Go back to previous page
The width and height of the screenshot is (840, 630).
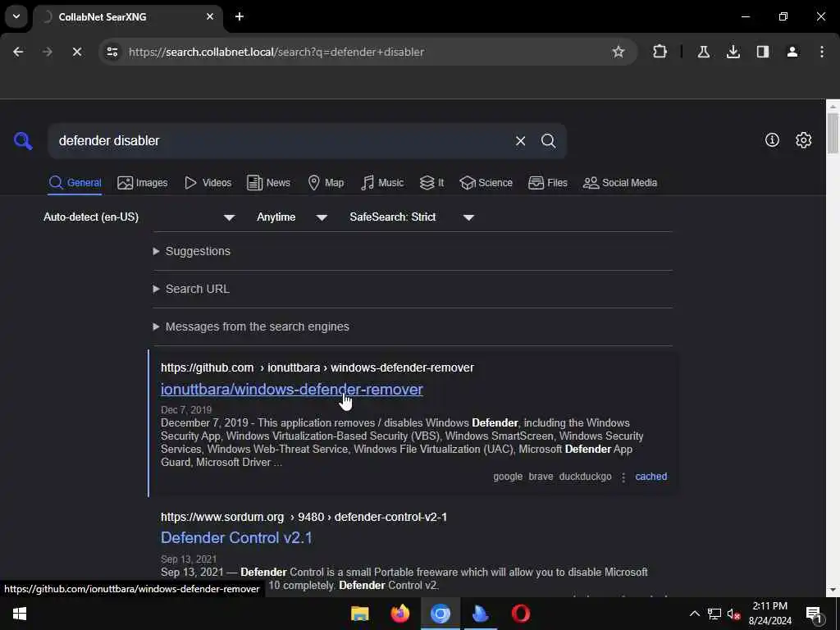coord(18,52)
